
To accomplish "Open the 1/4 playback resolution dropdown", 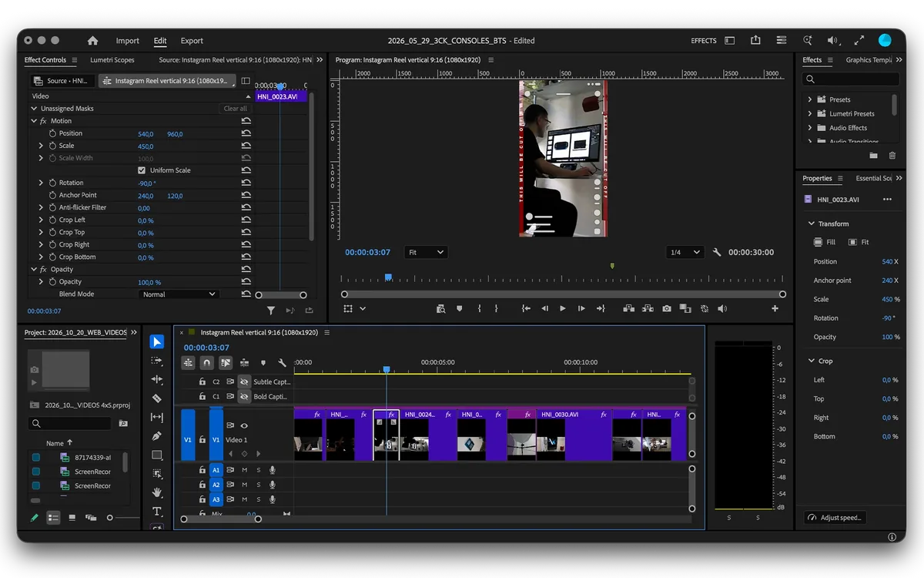I will [x=685, y=252].
